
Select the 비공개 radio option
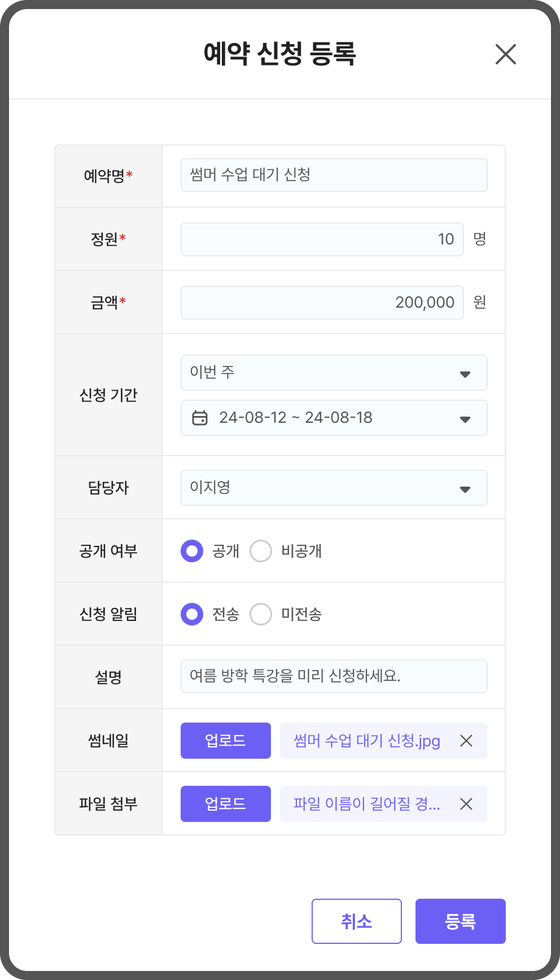coord(261,551)
